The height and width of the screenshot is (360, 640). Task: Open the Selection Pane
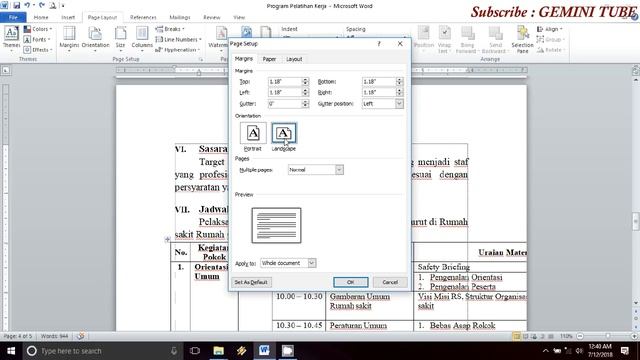tap(522, 39)
